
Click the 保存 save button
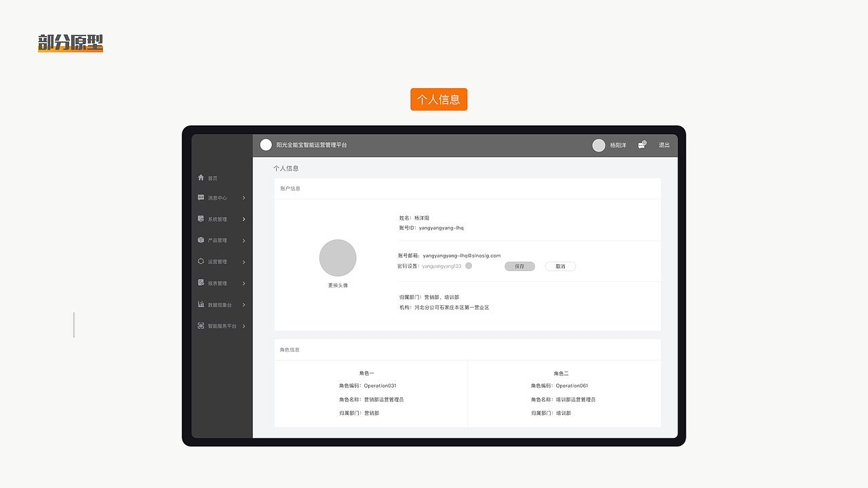coord(519,266)
